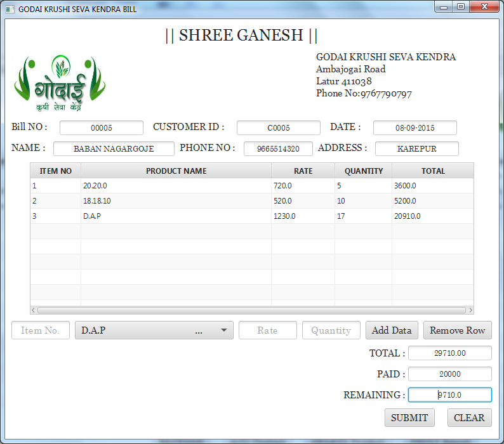
Task: Click the Name field BABAN NAGARGOJE
Action: 114,149
